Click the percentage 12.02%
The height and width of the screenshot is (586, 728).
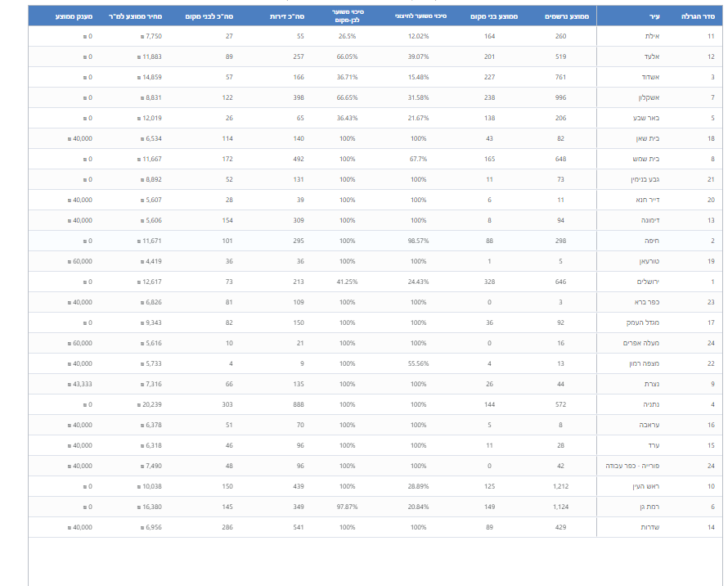(418, 36)
